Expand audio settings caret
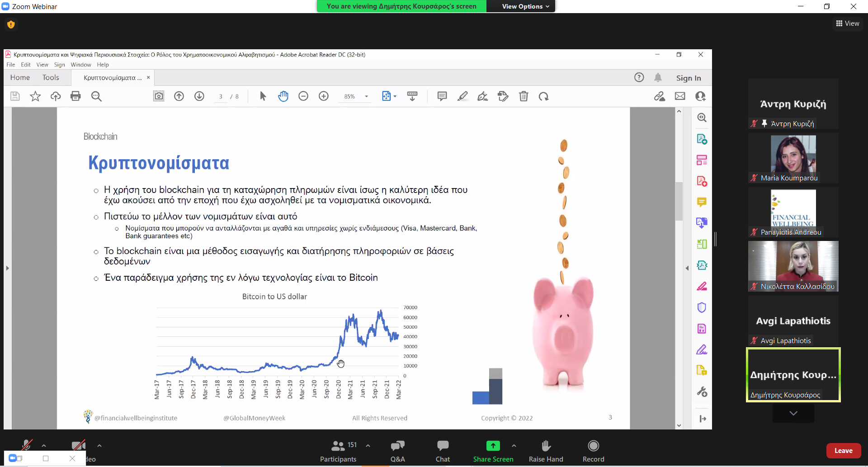868x467 pixels. 44,446
